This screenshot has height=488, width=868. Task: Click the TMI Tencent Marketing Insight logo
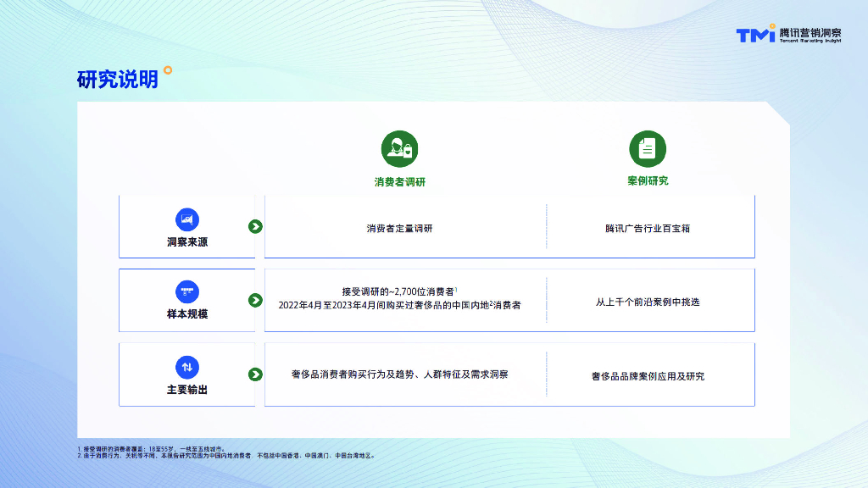(788, 34)
